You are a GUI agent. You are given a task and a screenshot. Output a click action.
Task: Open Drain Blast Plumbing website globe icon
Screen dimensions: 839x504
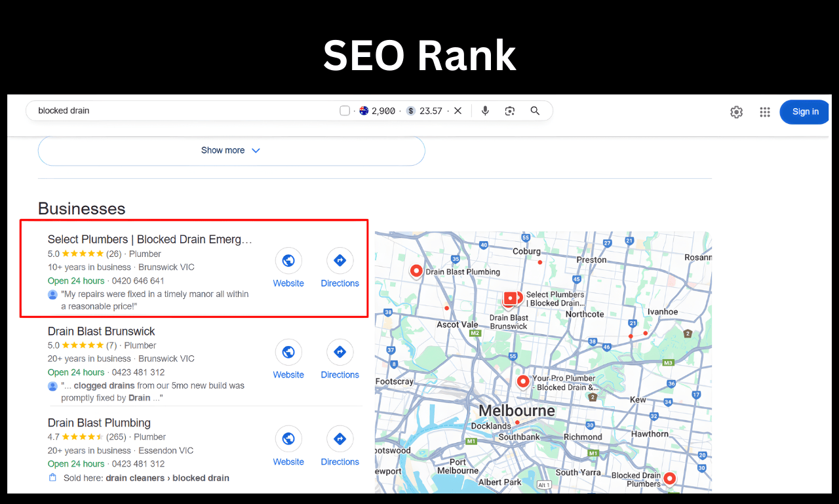click(288, 439)
